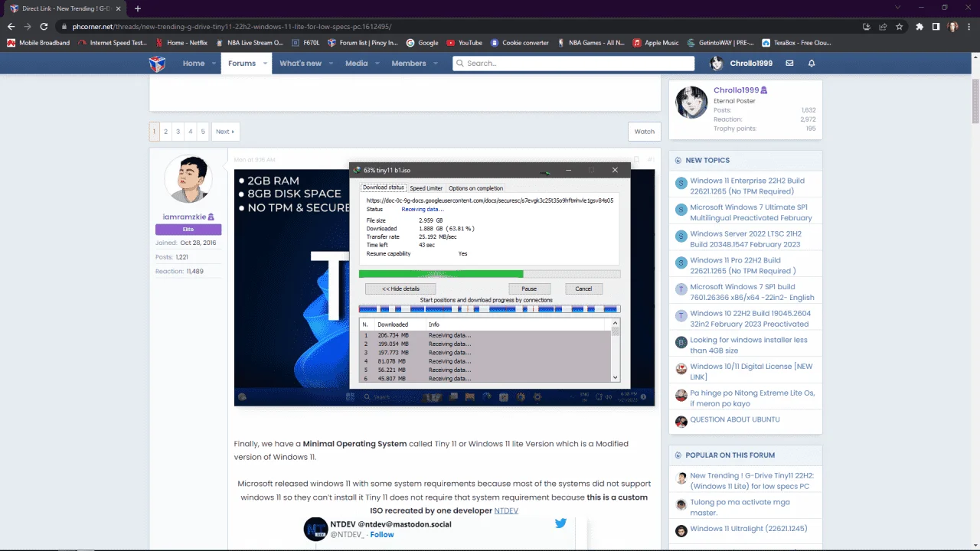Image resolution: width=980 pixels, height=551 pixels.
Task: Go to thread page 2
Action: pos(165,132)
